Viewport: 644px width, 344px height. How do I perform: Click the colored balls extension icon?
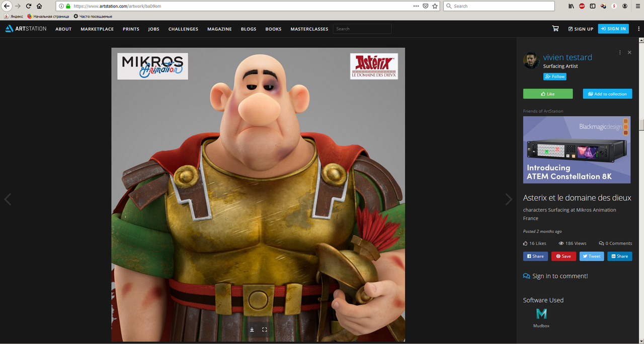click(603, 6)
